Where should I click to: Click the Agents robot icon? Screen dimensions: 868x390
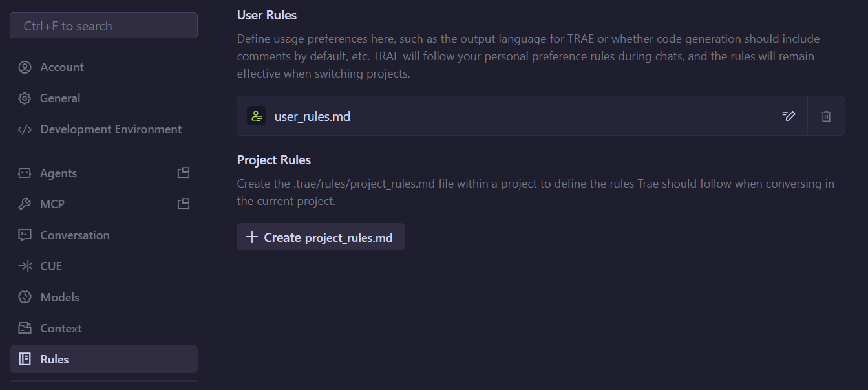[24, 173]
